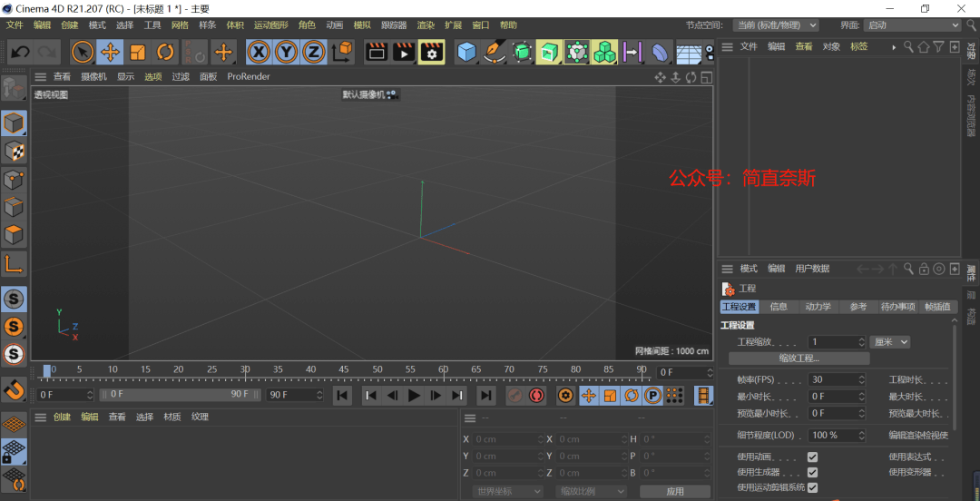Open the 厘米 unit dropdown
Screen dimensions: 980x501
point(890,342)
